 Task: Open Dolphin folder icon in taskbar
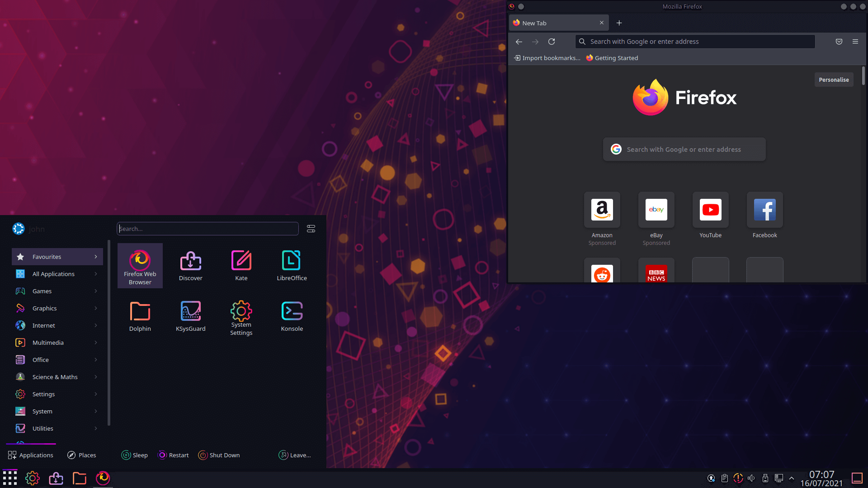(80, 478)
